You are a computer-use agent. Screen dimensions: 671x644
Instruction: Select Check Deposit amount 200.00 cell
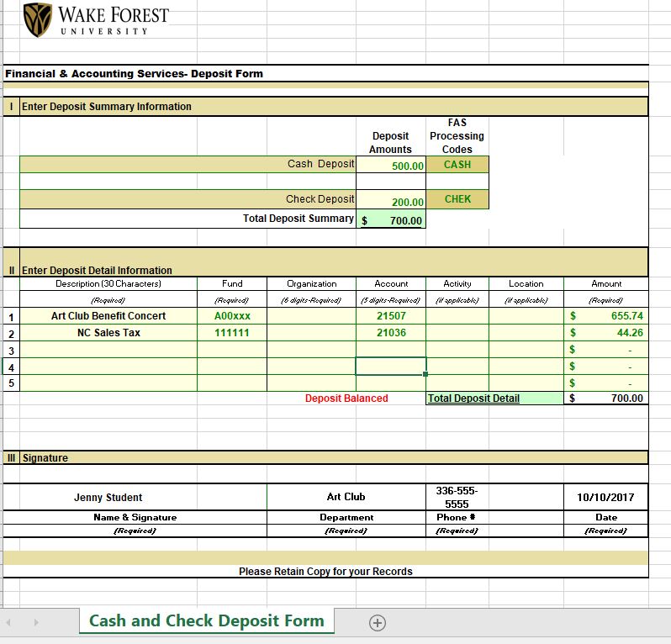(x=391, y=200)
